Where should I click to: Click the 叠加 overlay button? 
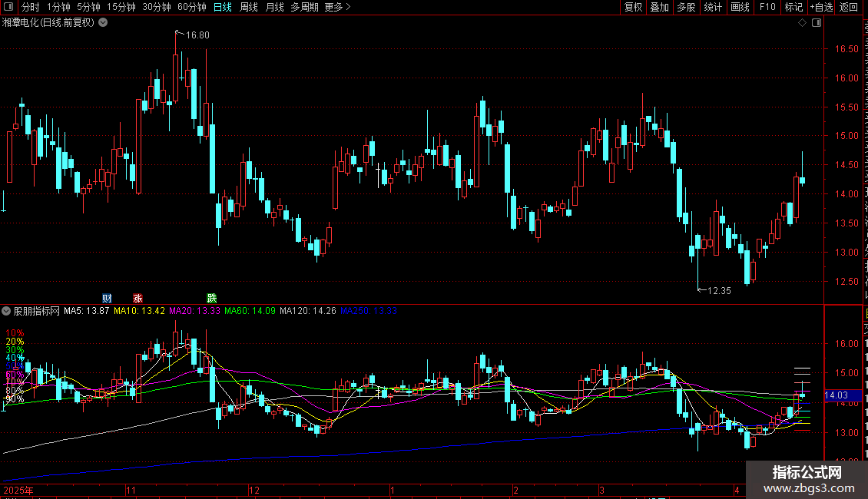(659, 7)
